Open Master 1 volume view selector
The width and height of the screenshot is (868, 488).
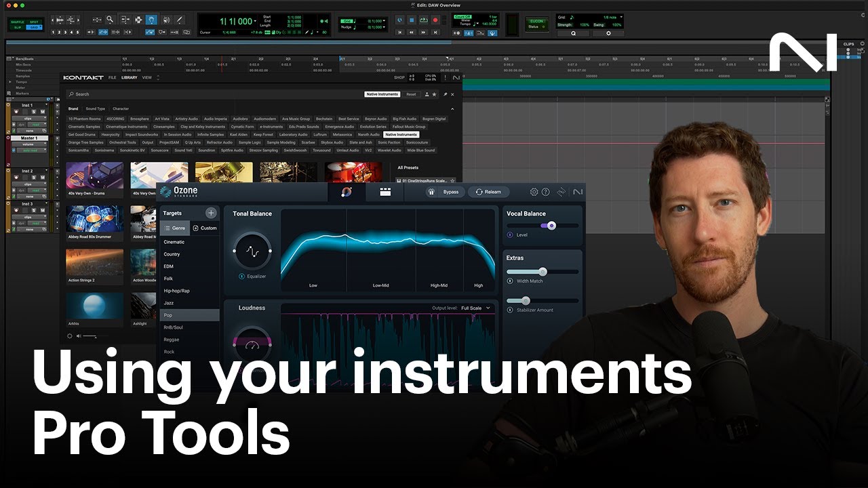point(29,144)
